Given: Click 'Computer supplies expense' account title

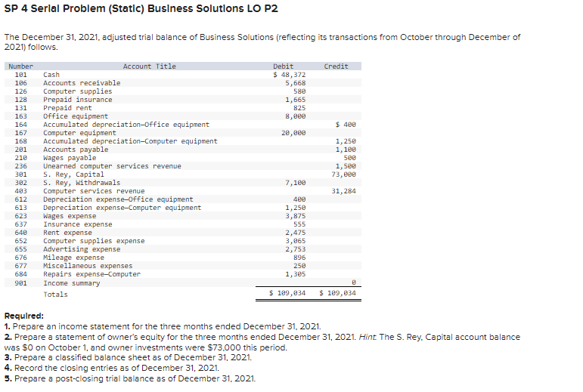Looking at the screenshot, I should coord(94,241).
